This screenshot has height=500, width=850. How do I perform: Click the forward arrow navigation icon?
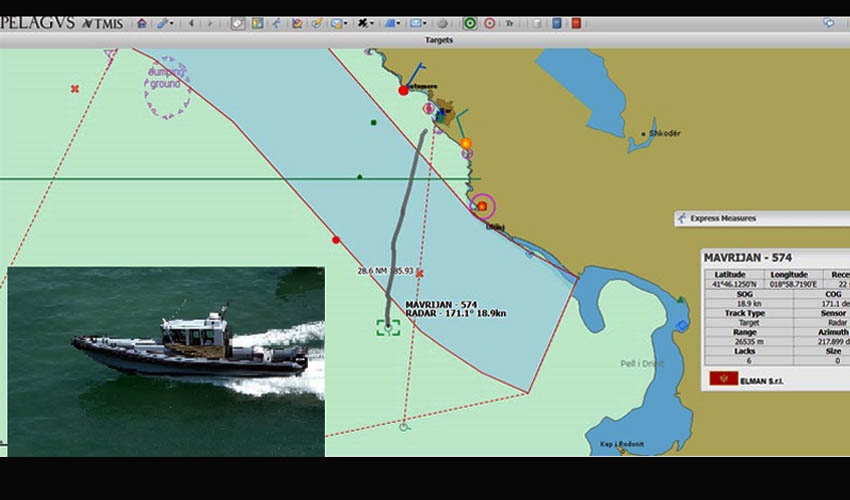pyautogui.click(x=211, y=23)
